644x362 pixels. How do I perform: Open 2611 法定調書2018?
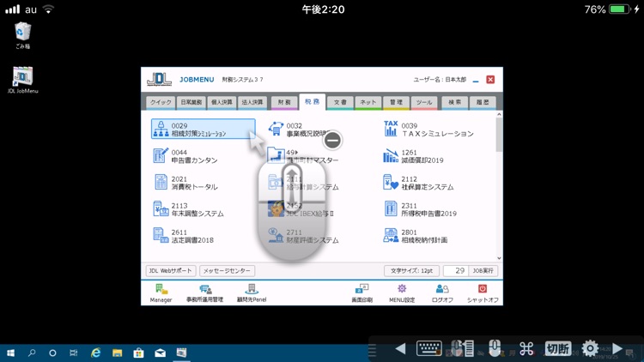click(x=183, y=236)
